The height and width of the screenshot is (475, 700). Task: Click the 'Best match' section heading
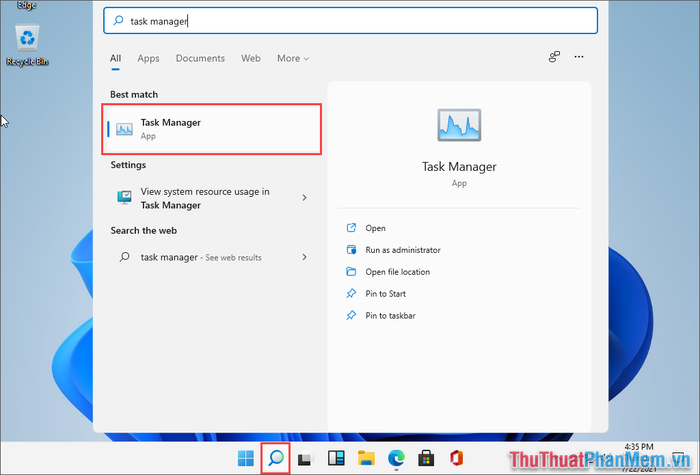point(134,95)
